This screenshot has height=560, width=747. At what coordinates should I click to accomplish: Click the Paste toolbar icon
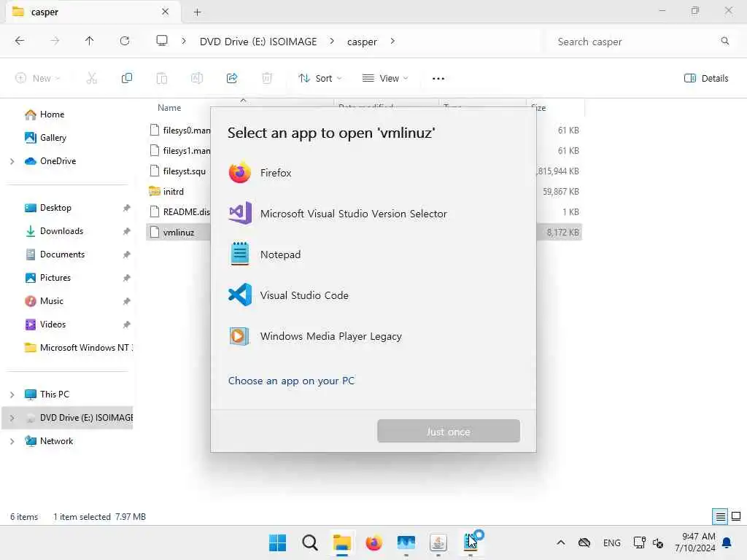coord(162,78)
